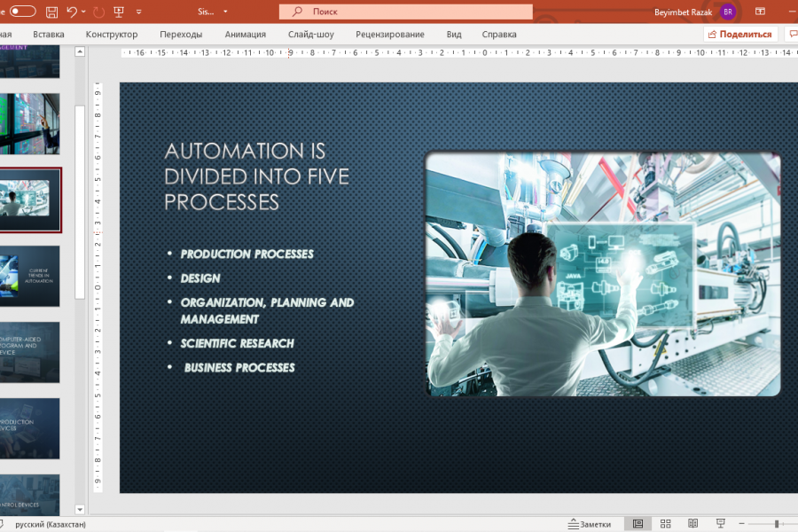Launch Slide Show from status bar

pos(720,524)
